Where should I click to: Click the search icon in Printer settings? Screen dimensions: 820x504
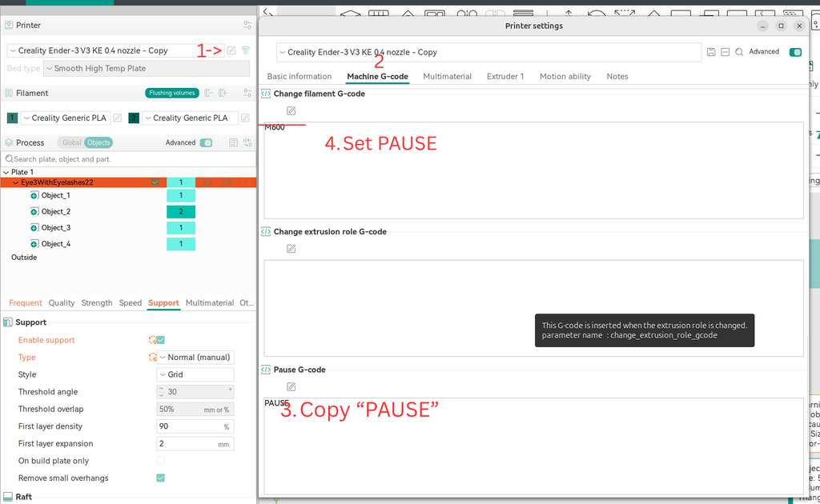click(739, 52)
